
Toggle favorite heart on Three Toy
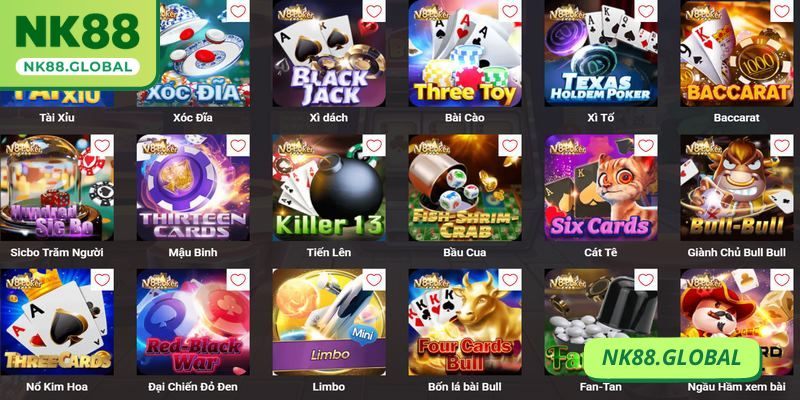(510, 11)
